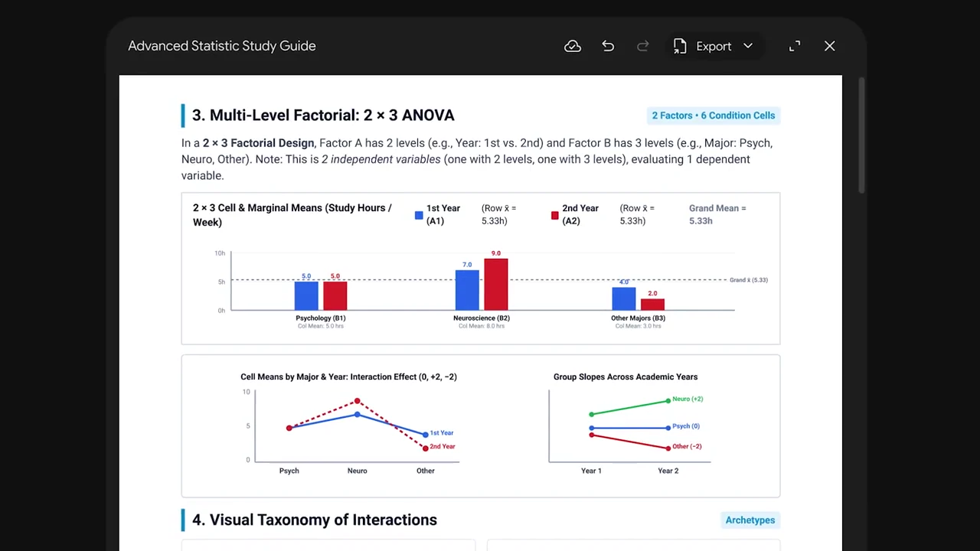Click heading '4. Visual Taxonomy of Interactions'
Viewport: 980px width, 551px height.
click(x=315, y=520)
